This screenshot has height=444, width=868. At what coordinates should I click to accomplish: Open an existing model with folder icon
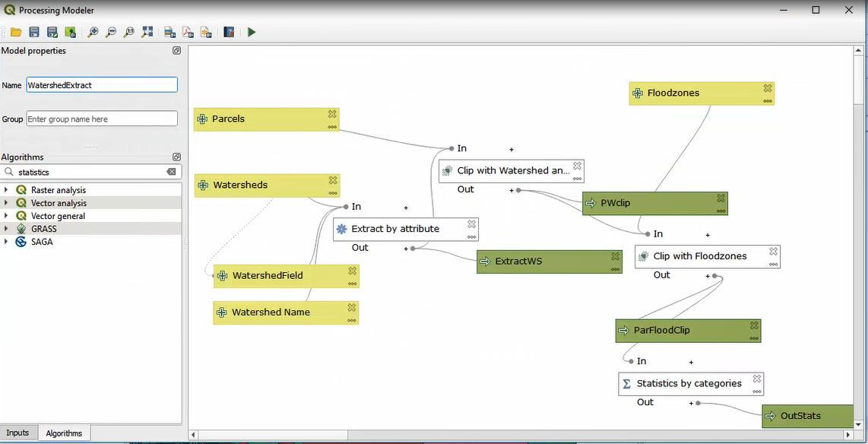16,32
